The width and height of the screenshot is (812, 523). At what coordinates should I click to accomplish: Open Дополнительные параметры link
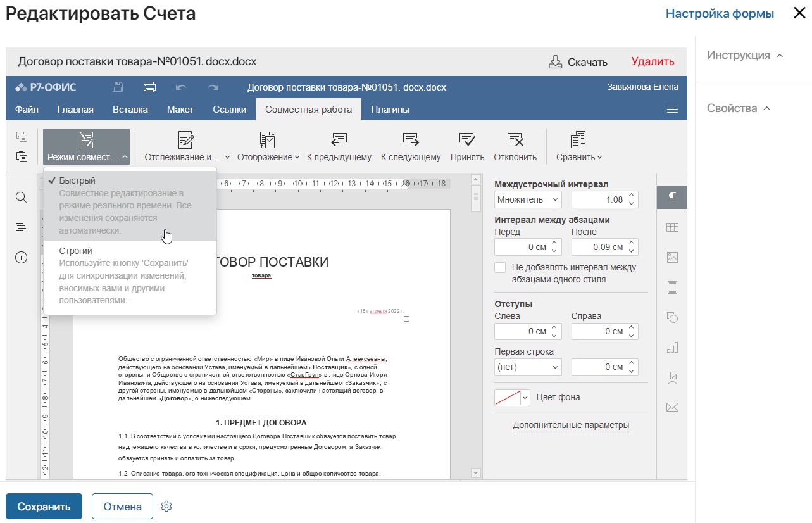coord(571,425)
